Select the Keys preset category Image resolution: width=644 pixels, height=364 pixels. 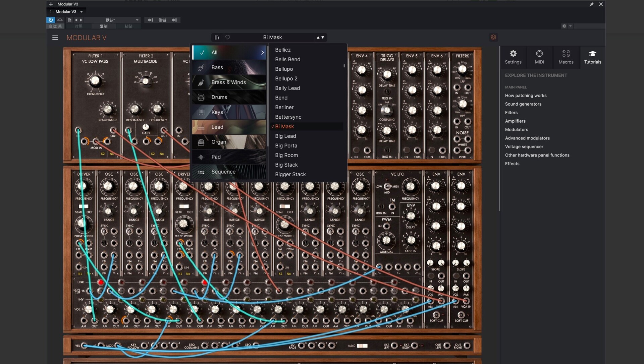[229, 112]
